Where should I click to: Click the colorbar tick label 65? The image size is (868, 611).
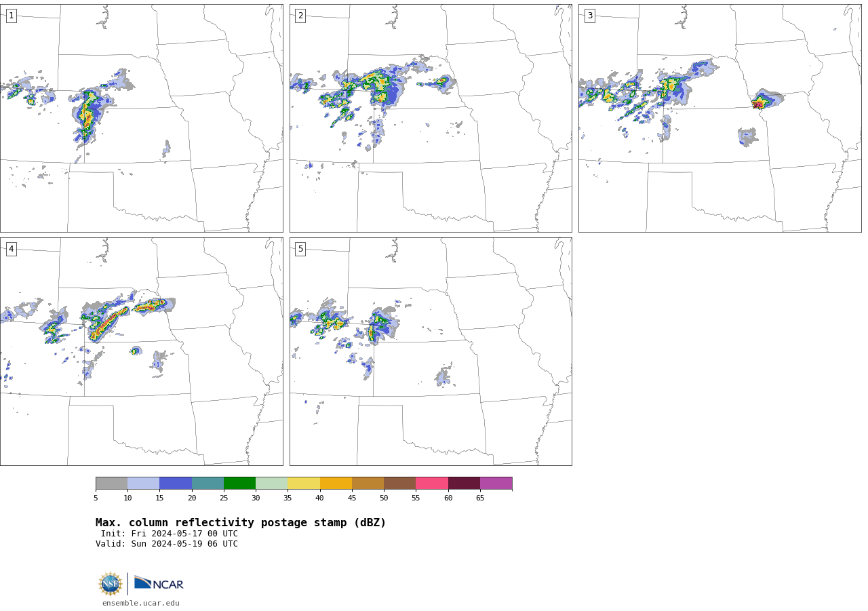point(480,498)
